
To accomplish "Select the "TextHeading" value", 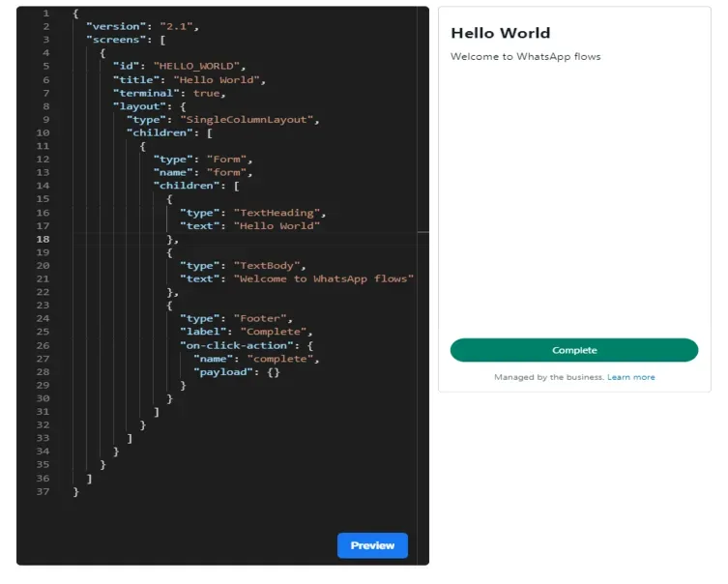I will coord(277,213).
